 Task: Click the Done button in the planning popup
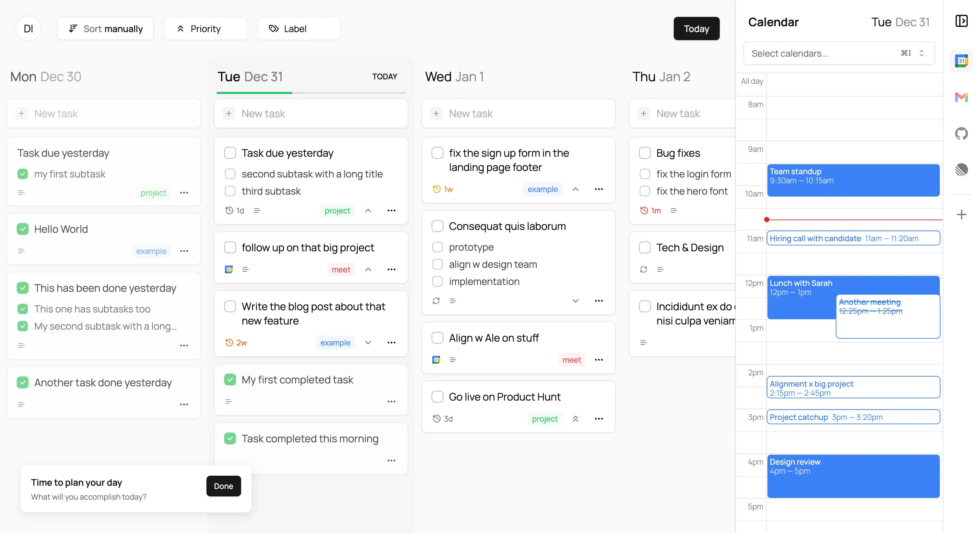(223, 486)
